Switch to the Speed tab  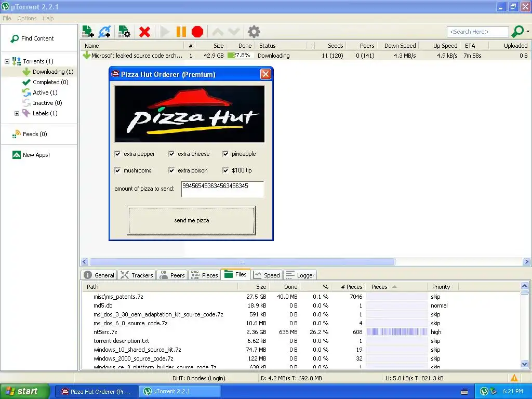[x=267, y=275]
